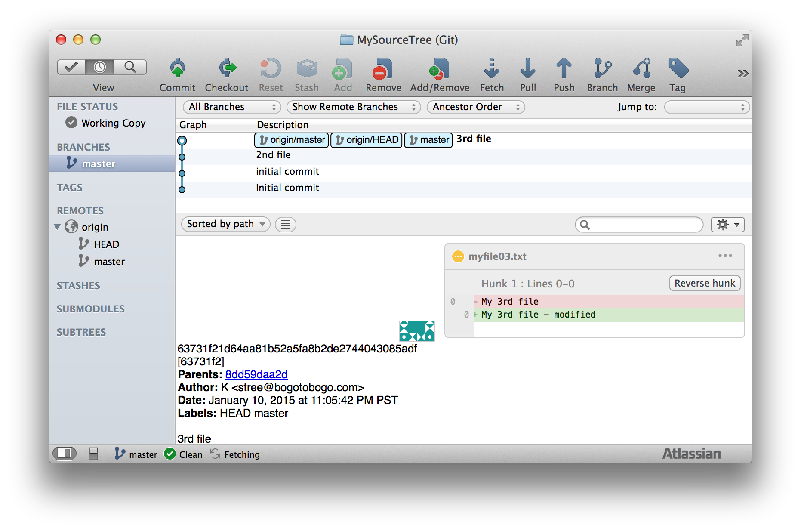This screenshot has width=801, height=531.
Task: Click added line 'My 3rd file - modified'
Action: [x=608, y=315]
